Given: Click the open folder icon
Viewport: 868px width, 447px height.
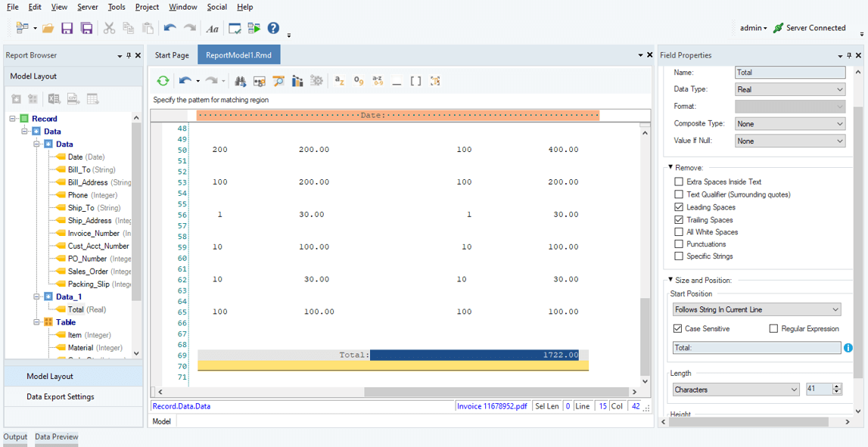Looking at the screenshot, I should [48, 28].
